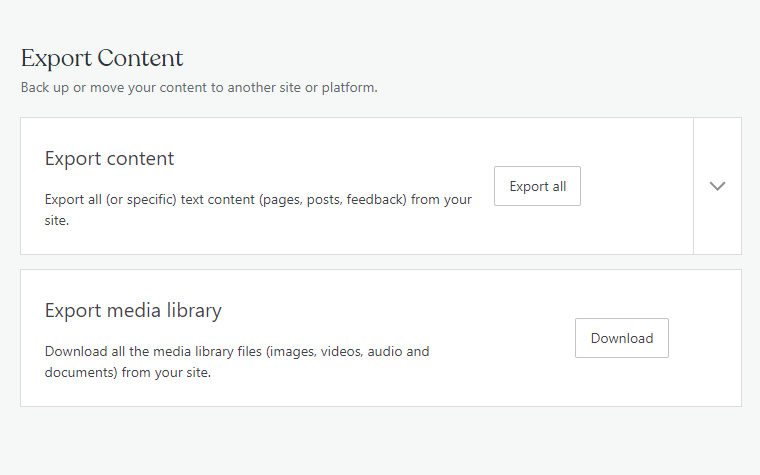Expand the Export content options chevron
This screenshot has height=475, width=760.
pyautogui.click(x=717, y=186)
